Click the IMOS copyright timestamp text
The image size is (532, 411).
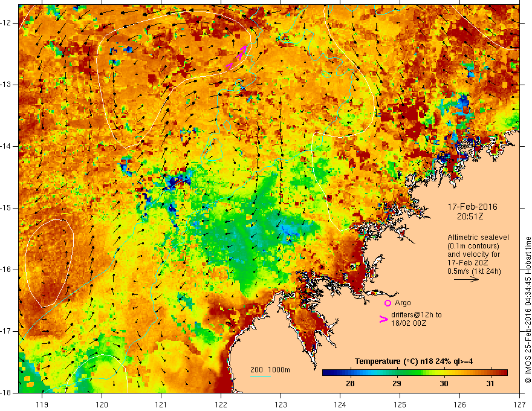click(528, 310)
